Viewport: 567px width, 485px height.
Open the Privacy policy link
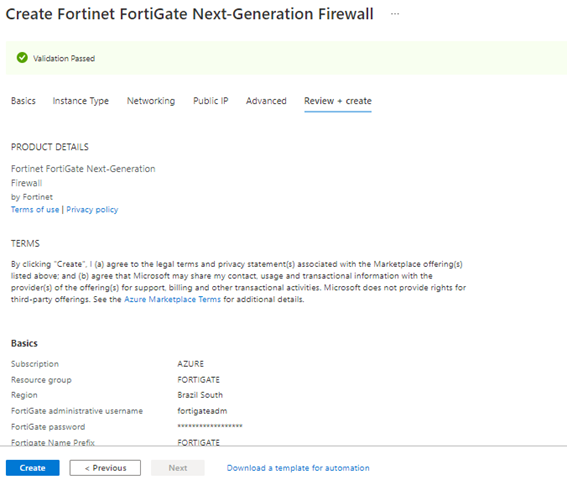92,209
